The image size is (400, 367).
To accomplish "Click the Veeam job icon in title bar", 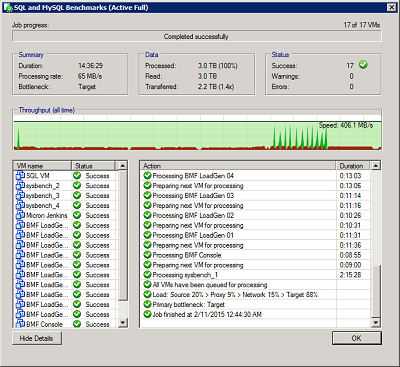I will 8,7.
